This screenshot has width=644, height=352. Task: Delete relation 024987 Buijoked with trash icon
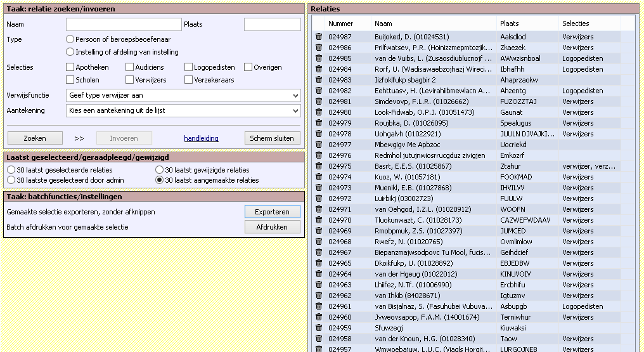pos(319,37)
